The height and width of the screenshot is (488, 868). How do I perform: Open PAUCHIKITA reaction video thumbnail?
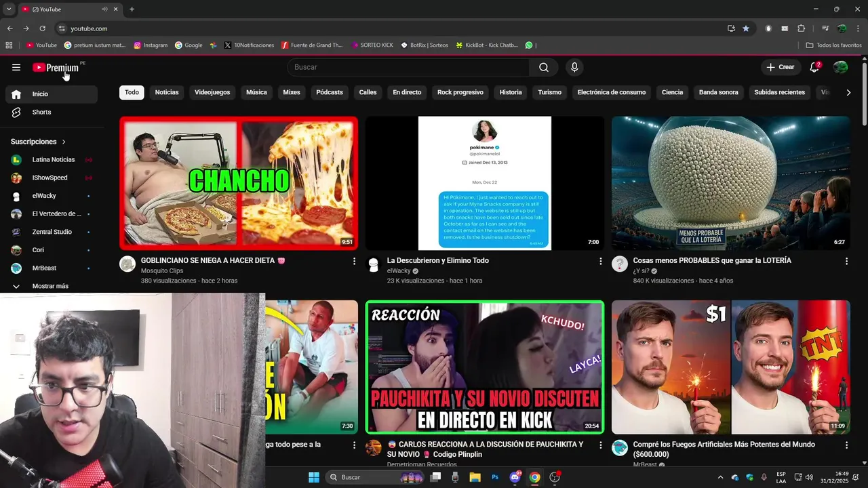pyautogui.click(x=485, y=367)
